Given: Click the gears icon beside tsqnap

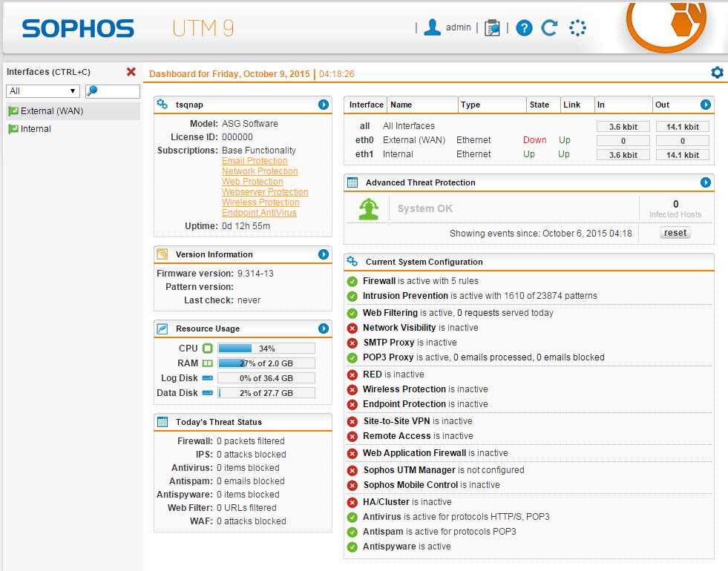Looking at the screenshot, I should [162, 105].
